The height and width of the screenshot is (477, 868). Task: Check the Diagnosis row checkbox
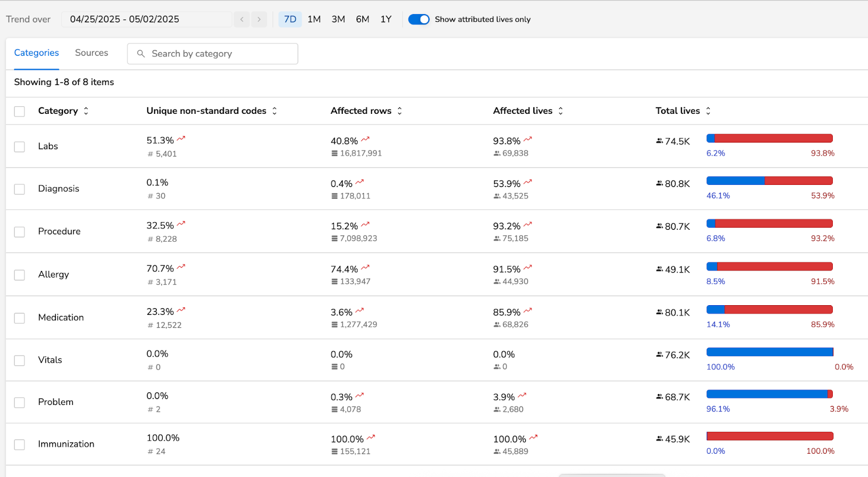tap(20, 189)
